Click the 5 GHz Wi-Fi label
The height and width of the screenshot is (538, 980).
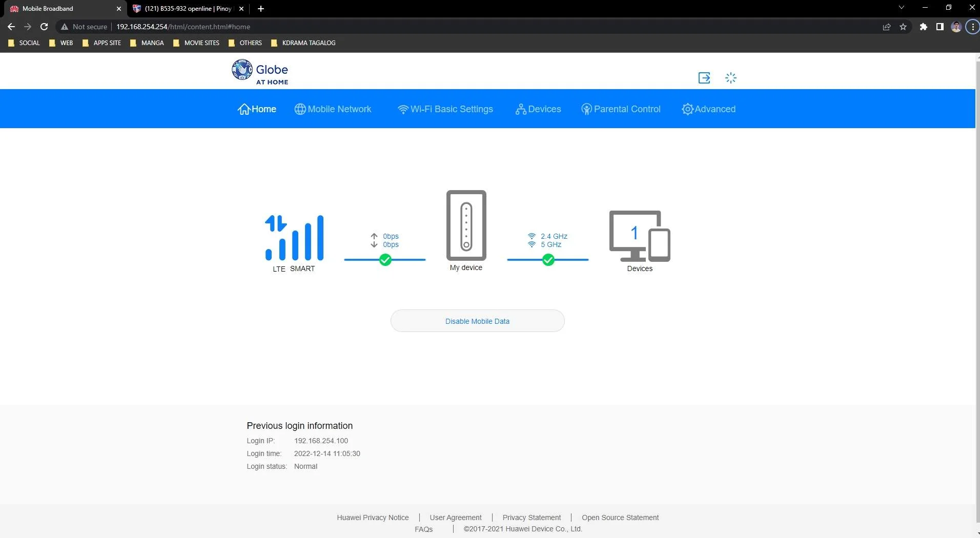pos(551,244)
